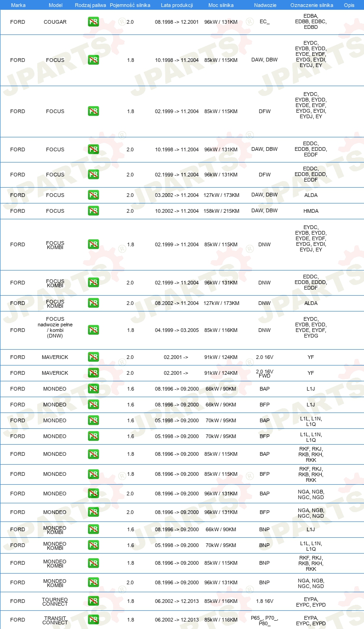Click the 85kW / 116KM power in TOURNEO CONNECT row
The height and width of the screenshot is (629, 364).
(x=221, y=601)
